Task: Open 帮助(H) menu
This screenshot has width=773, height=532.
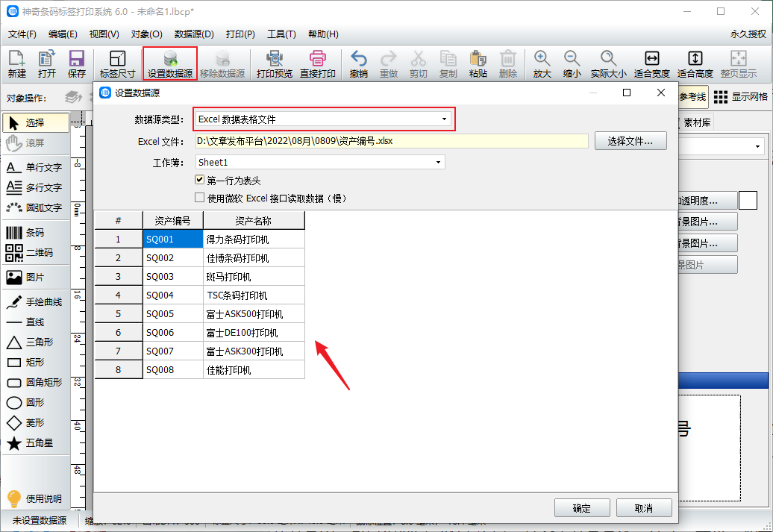Action: tap(323, 34)
